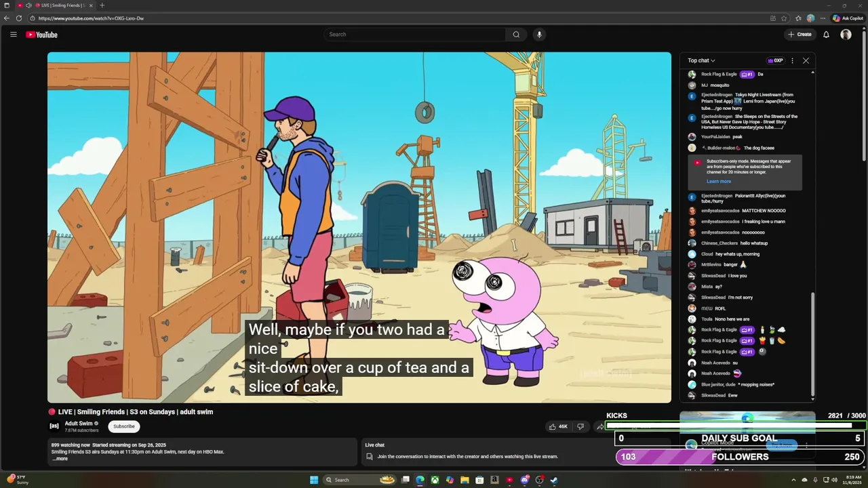Reload the page in browser toolbar
The height and width of the screenshot is (488, 868).
pyautogui.click(x=19, y=18)
